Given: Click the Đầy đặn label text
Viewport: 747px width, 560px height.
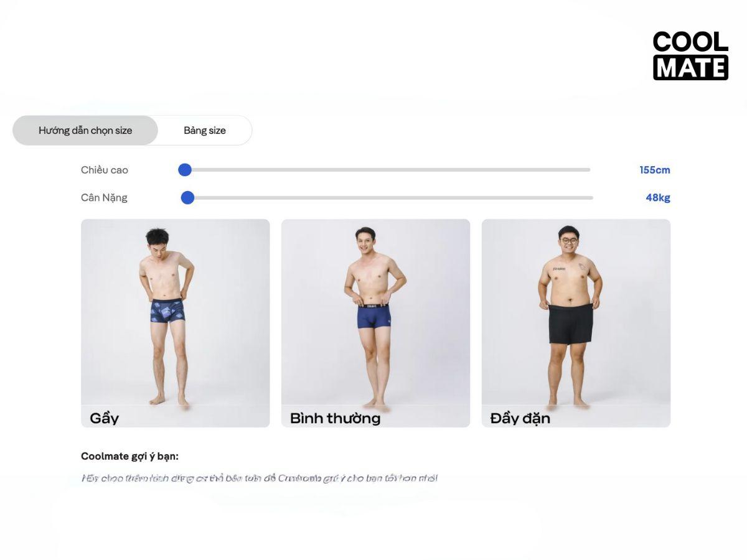Looking at the screenshot, I should (x=520, y=418).
